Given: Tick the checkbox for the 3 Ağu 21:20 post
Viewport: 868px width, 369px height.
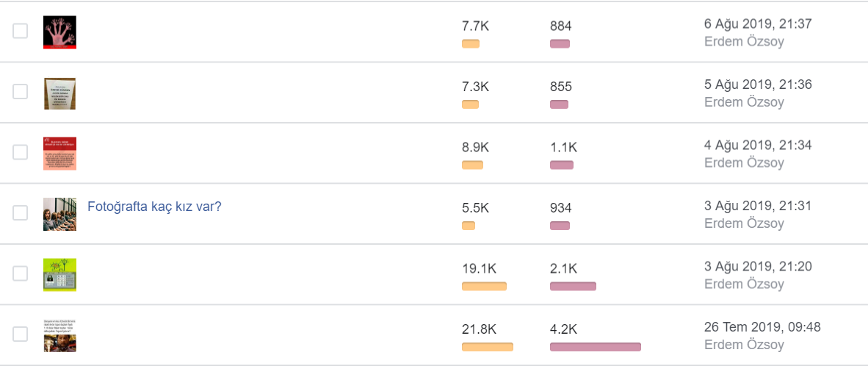Looking at the screenshot, I should coord(20,273).
